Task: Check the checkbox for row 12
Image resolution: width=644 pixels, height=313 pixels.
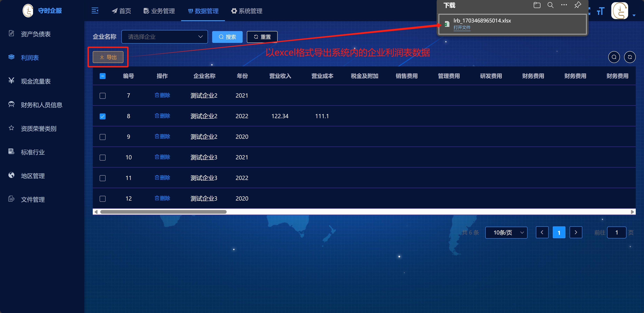Action: [x=103, y=199]
